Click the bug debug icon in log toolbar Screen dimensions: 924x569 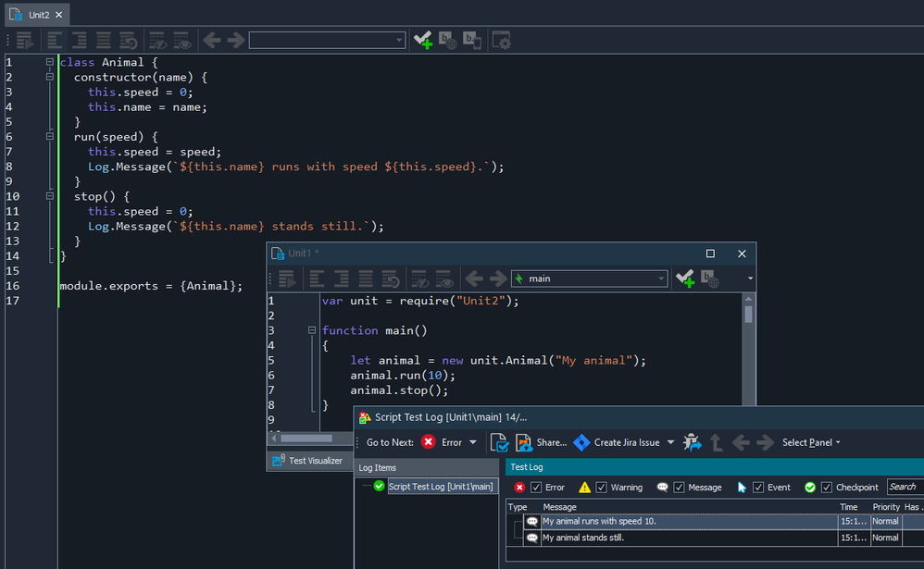coord(693,442)
